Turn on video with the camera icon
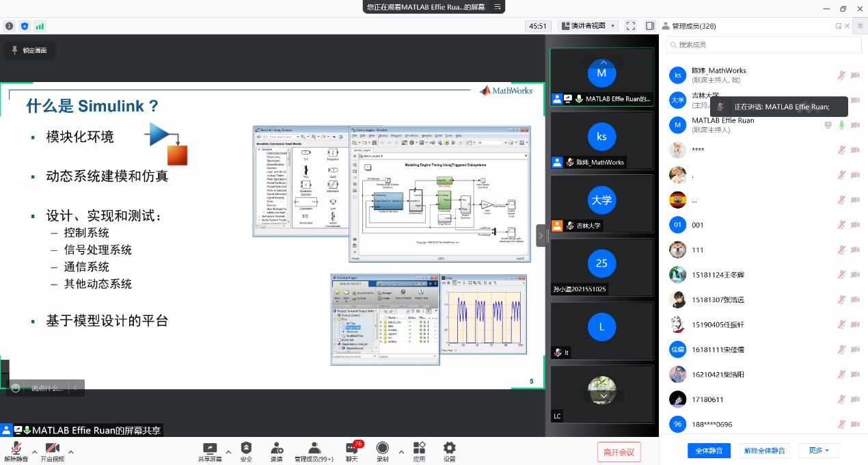Viewport: 868px width, 465px height. click(x=52, y=449)
